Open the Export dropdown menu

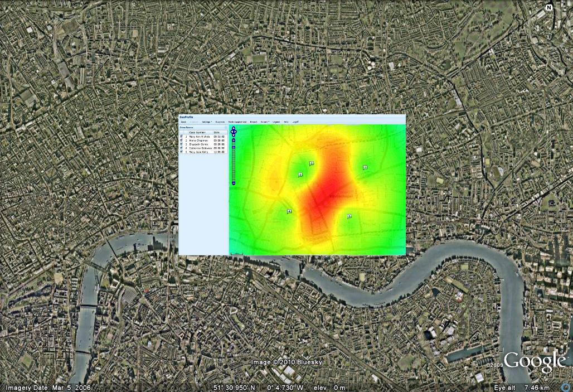(x=265, y=122)
